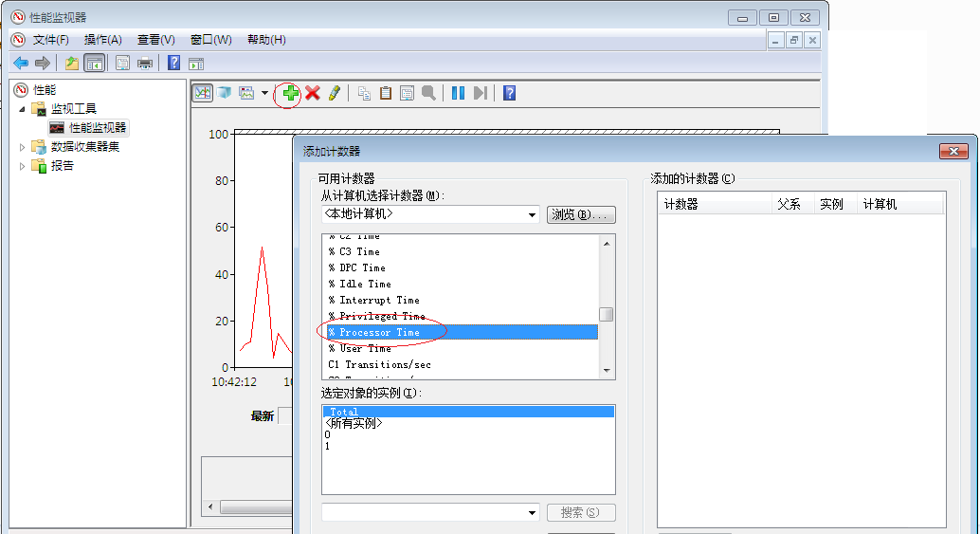The image size is (980, 534).
Task: Click the counter list scrollbar thumb
Action: coord(607,314)
